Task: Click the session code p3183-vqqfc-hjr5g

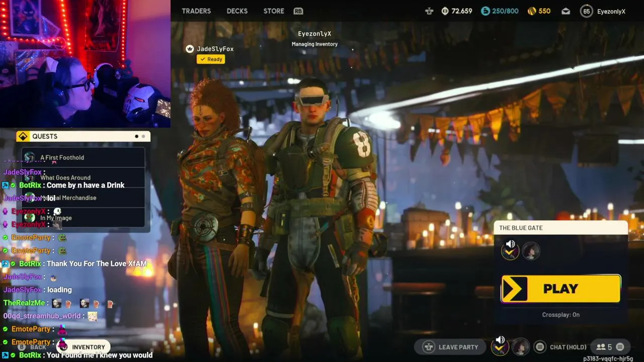Action: (x=608, y=358)
